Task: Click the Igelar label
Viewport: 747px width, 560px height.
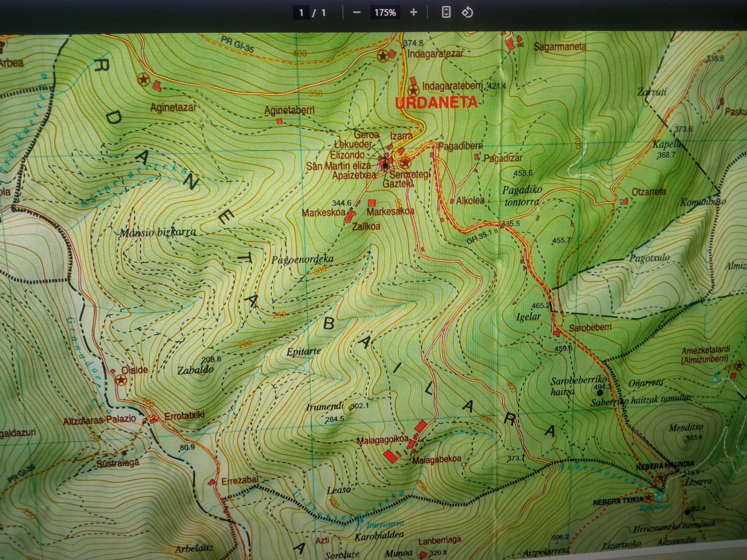Action: pyautogui.click(x=528, y=317)
